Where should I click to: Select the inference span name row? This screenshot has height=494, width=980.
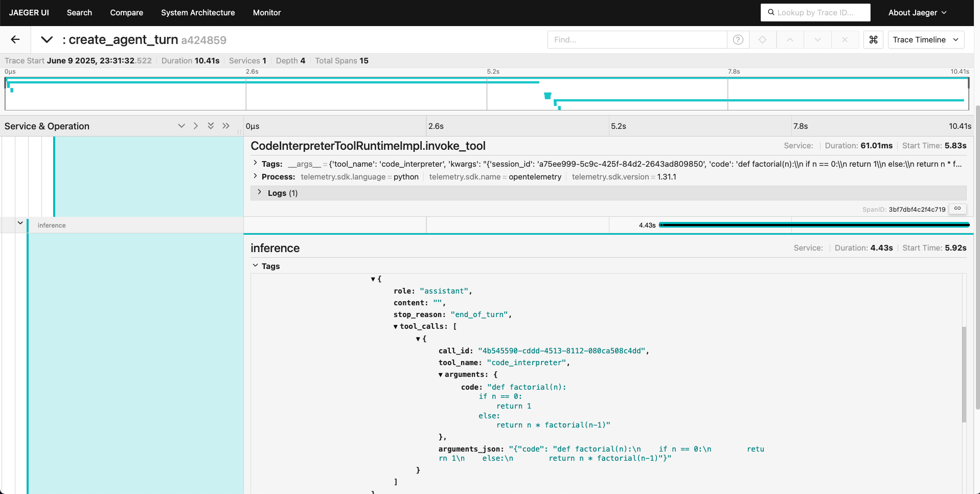point(52,225)
